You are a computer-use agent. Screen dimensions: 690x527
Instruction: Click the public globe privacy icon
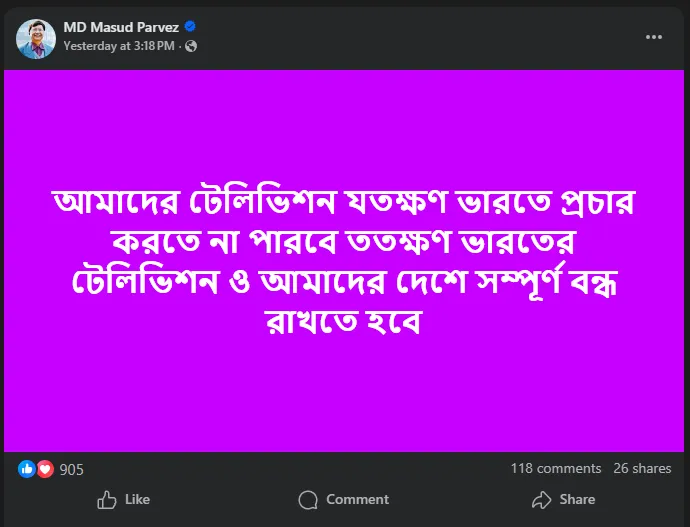[x=191, y=46]
